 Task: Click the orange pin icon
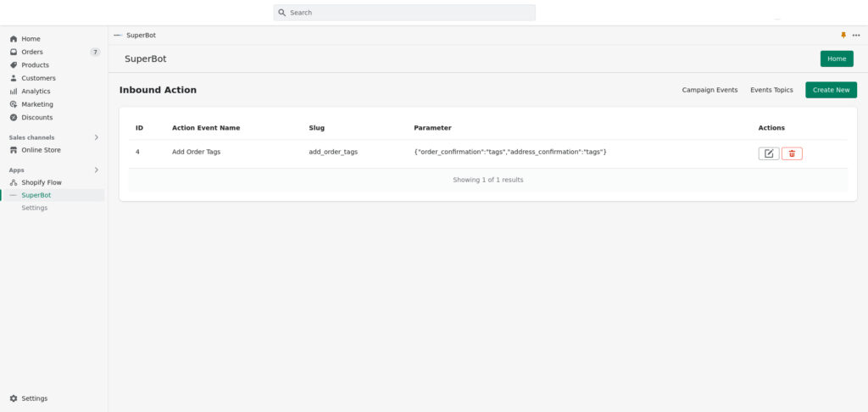click(843, 35)
